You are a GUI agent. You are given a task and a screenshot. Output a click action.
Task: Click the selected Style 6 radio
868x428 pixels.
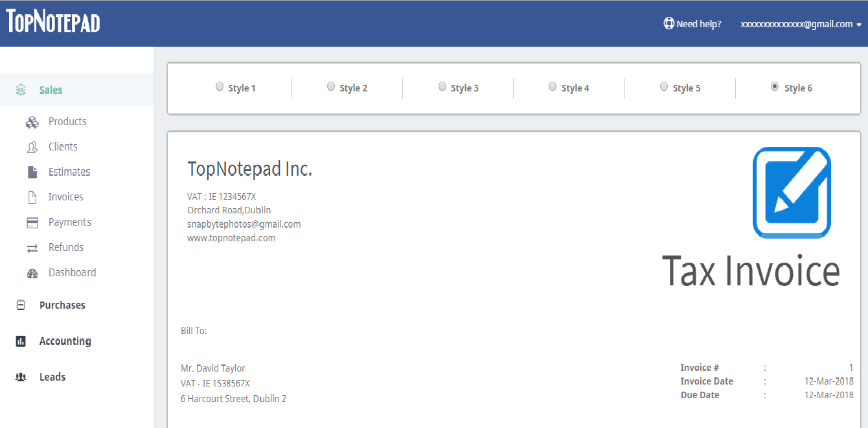pos(775,87)
